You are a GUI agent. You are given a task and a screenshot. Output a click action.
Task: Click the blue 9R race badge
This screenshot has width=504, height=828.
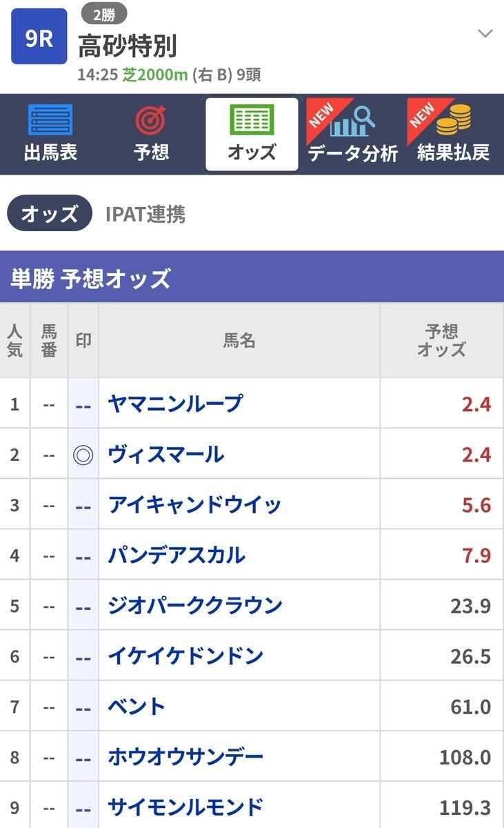tap(39, 36)
